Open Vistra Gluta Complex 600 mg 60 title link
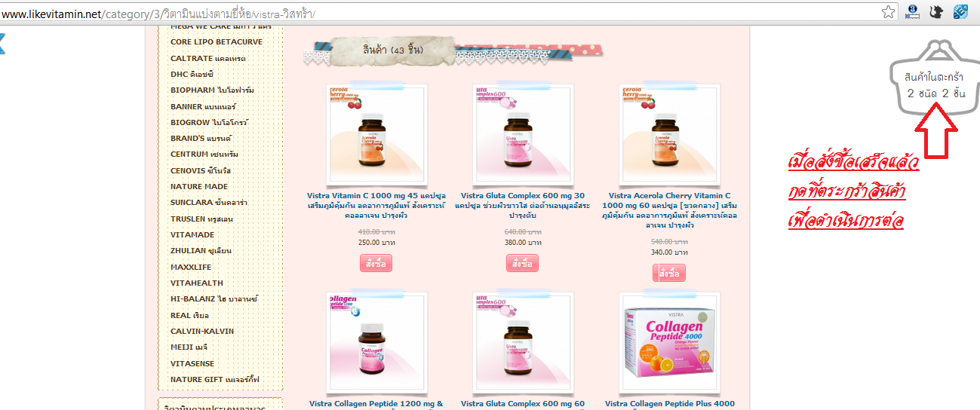 522,404
